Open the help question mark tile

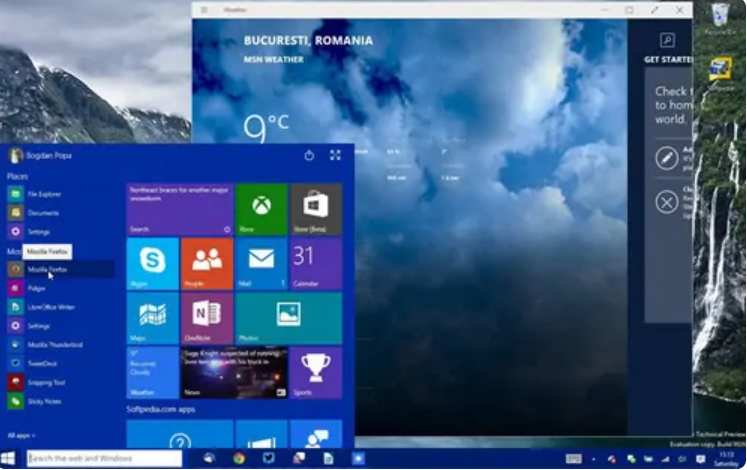[x=180, y=434]
